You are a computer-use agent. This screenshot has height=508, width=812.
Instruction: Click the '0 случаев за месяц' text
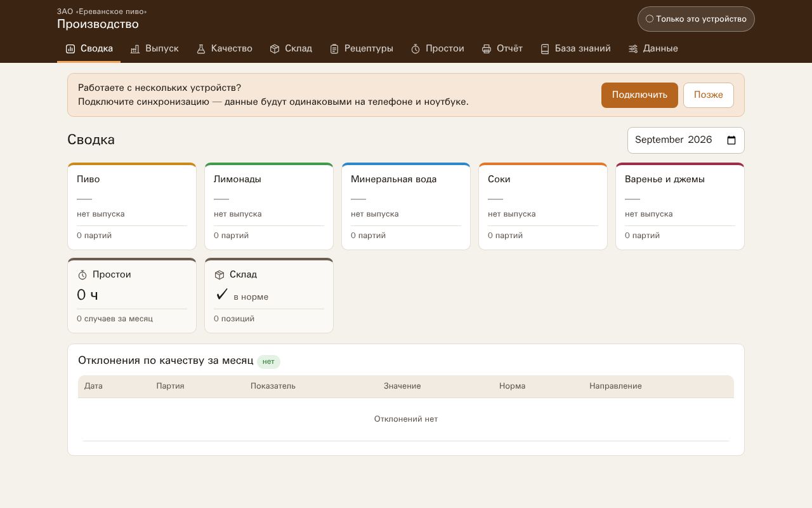coord(115,319)
